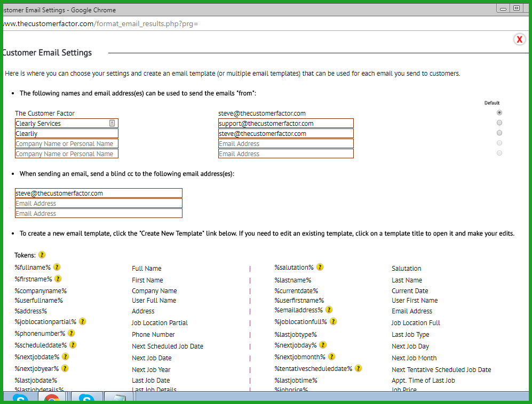Viewport: 532px width, 404px height.
Task: Click the %fullname% token text
Action: click(33, 268)
